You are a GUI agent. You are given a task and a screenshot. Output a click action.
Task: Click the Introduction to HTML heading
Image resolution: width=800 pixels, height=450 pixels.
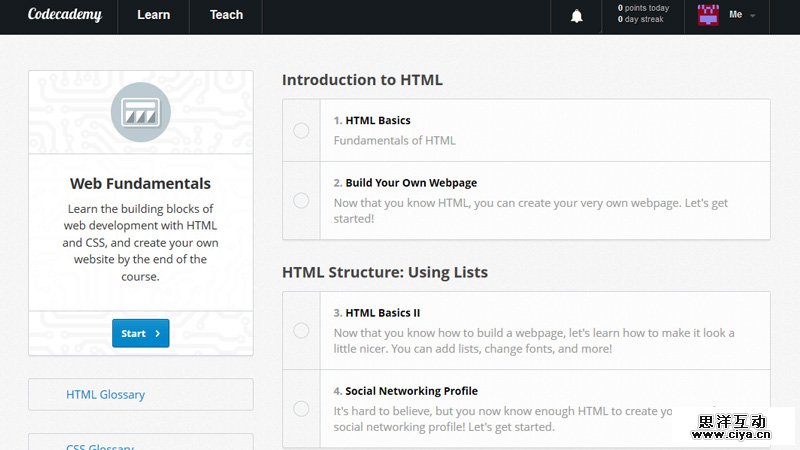coord(362,80)
